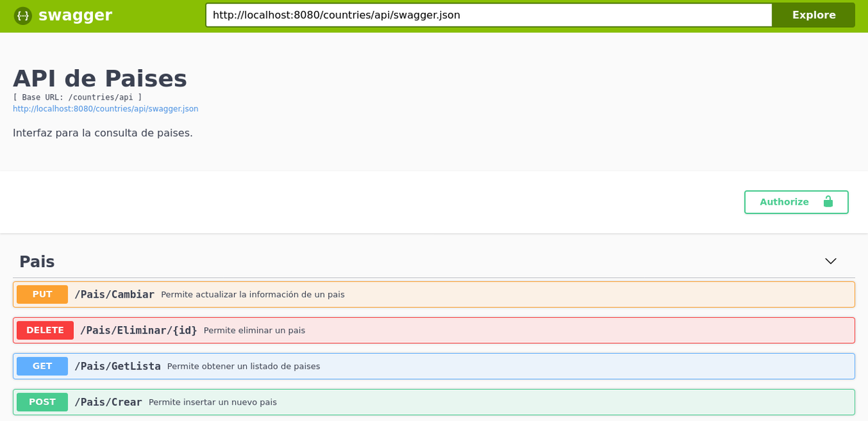Click the "API de Paises" title
This screenshot has height=421, width=868.
100,79
